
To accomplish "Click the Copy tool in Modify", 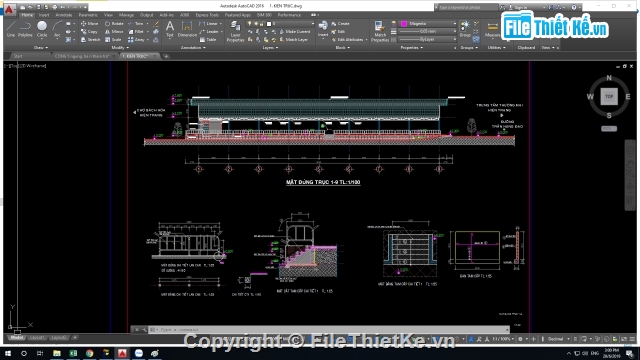I will (89, 31).
